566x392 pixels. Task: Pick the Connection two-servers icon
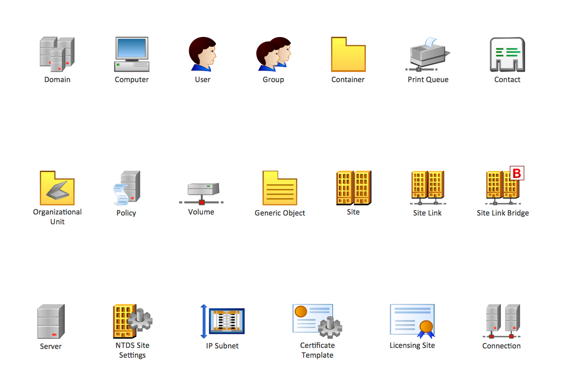coord(502,321)
